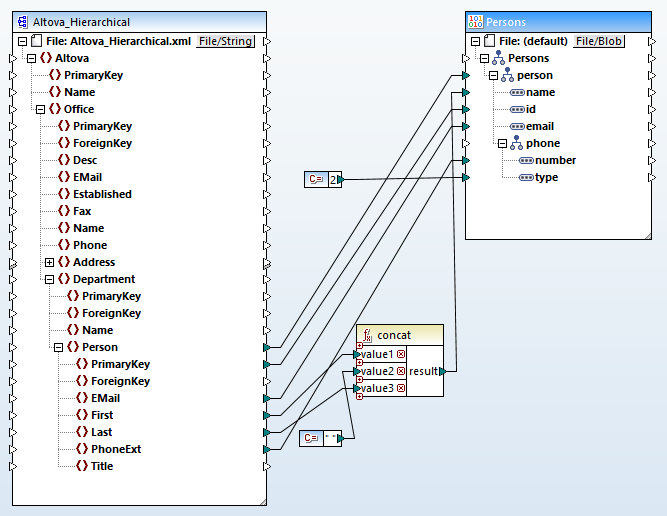Click the constant icon of value 2
The width and height of the screenshot is (667, 516).
(315, 179)
